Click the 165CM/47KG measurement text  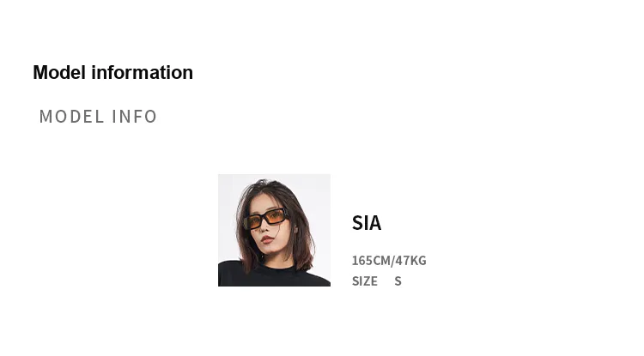(389, 260)
